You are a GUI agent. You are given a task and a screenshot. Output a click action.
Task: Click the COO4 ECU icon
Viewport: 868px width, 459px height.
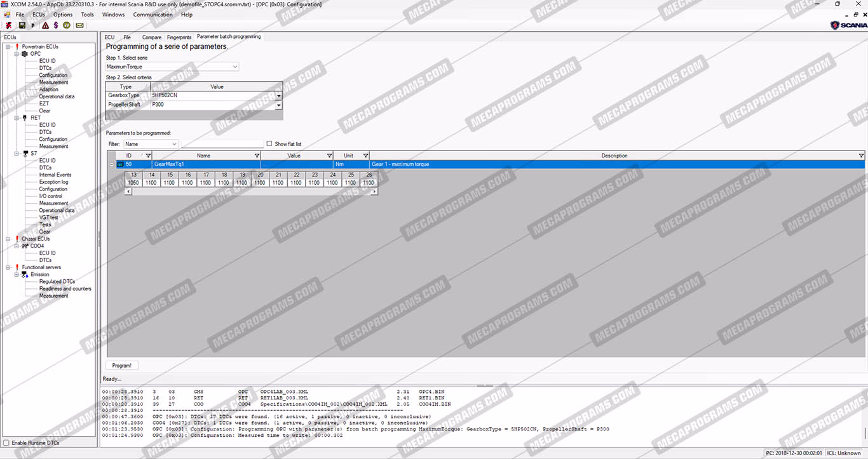[25, 246]
